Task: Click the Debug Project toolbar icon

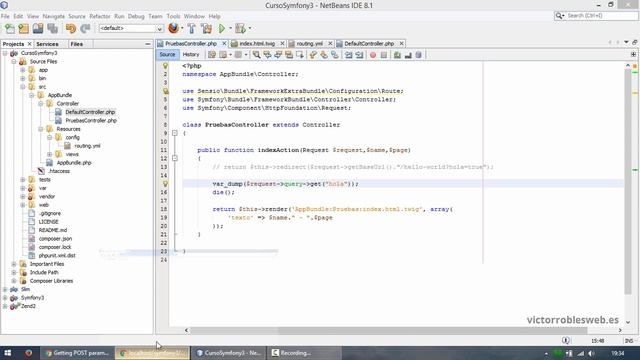Action: [240, 28]
